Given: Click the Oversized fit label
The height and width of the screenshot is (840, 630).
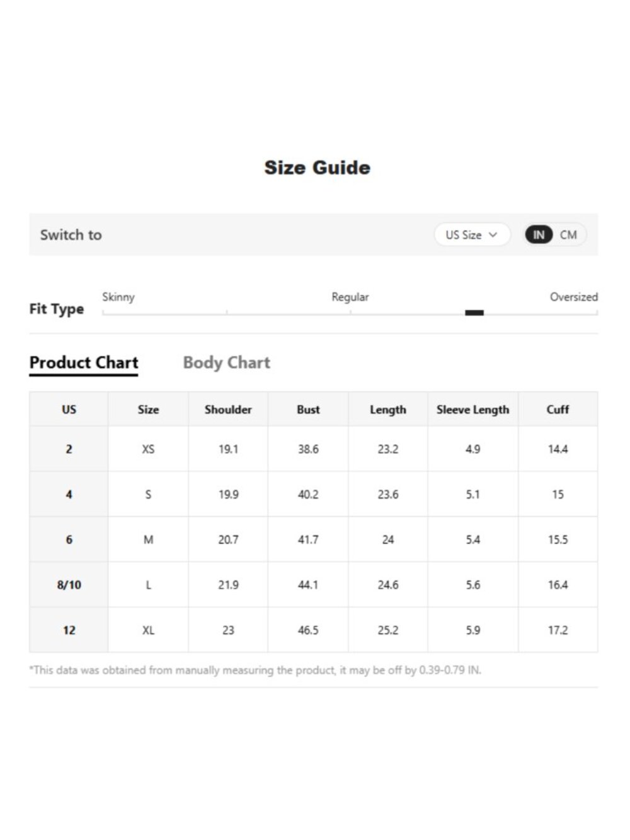Looking at the screenshot, I should coord(573,297).
